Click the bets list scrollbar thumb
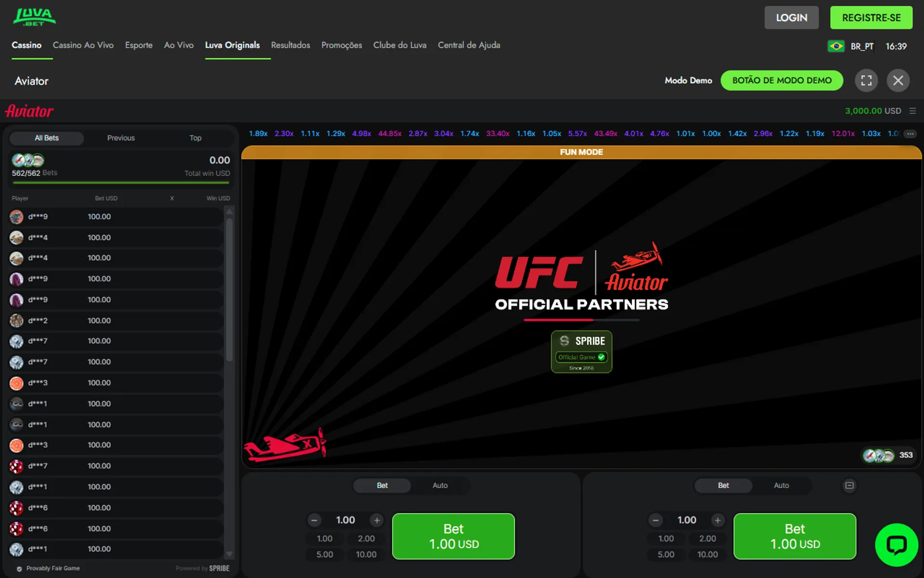Image resolution: width=924 pixels, height=578 pixels. click(230, 289)
